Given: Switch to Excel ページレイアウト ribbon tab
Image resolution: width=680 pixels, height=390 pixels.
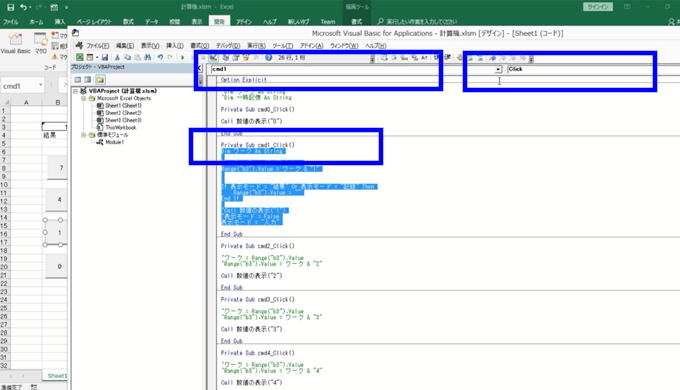Looking at the screenshot, I should point(94,21).
